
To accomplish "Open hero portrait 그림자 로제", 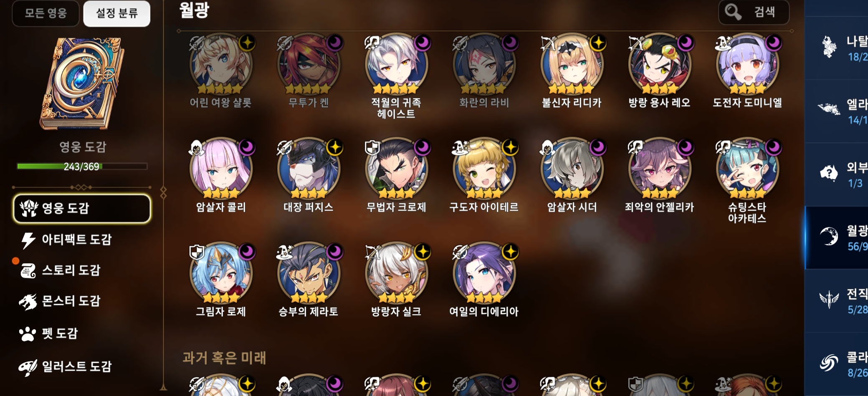I will [x=221, y=273].
